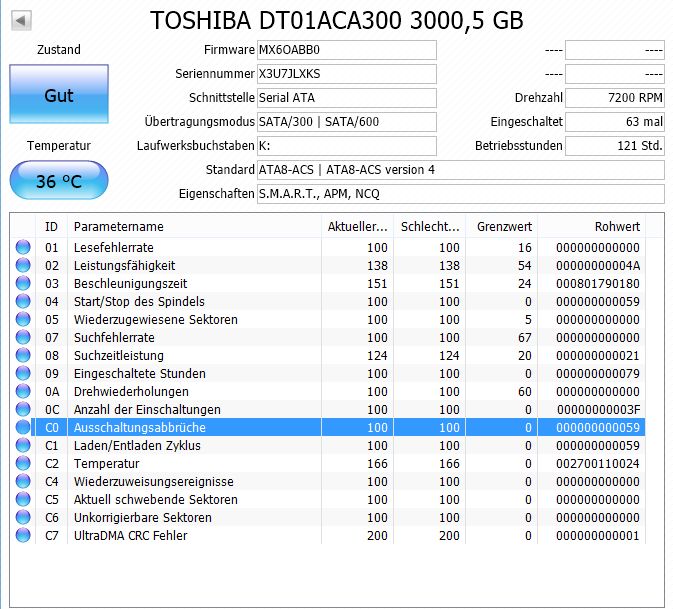Click the ID column header
The width and height of the screenshot is (673, 609).
(x=51, y=226)
